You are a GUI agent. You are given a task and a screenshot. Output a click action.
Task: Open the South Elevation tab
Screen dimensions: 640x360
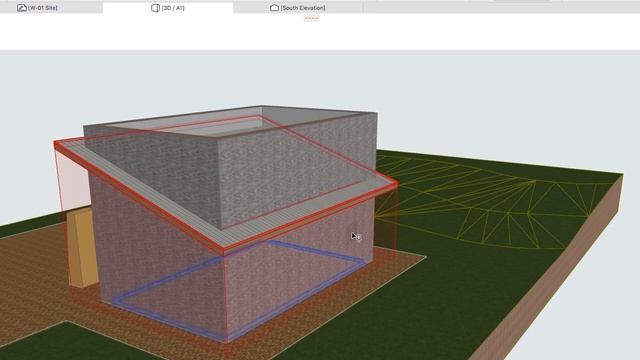(298, 8)
